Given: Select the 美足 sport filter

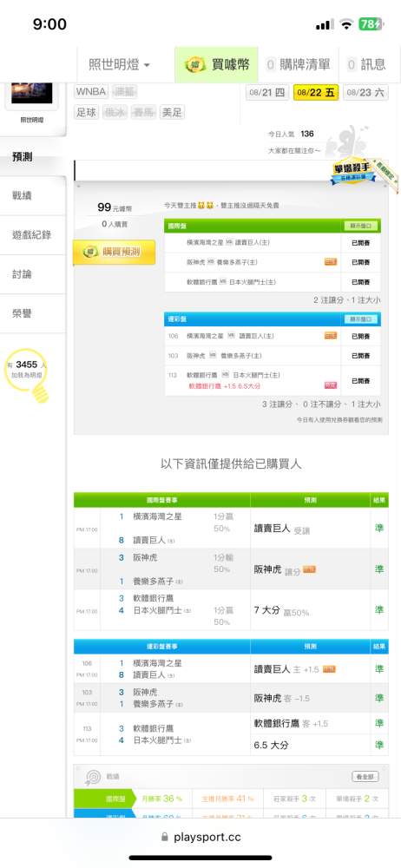Looking at the screenshot, I should click(172, 113).
